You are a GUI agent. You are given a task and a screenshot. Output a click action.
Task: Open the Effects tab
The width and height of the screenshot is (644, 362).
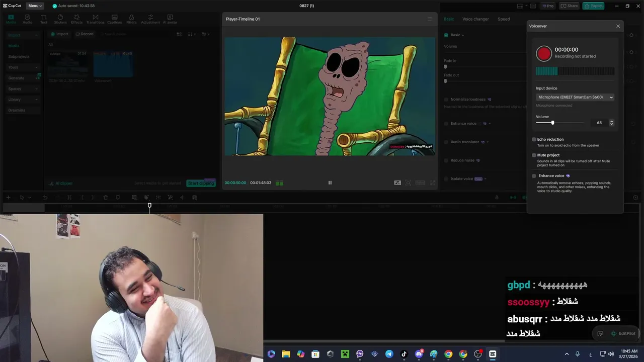[x=76, y=19]
